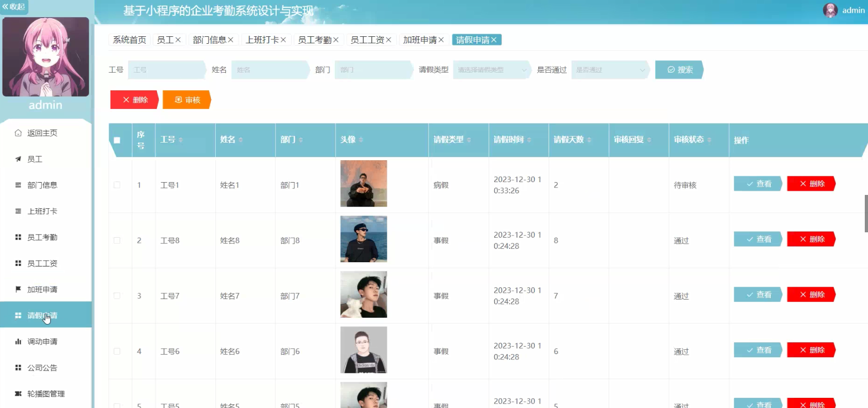Viewport: 868px width, 408px height.
Task: Check the row for 工号8
Action: [117, 240]
